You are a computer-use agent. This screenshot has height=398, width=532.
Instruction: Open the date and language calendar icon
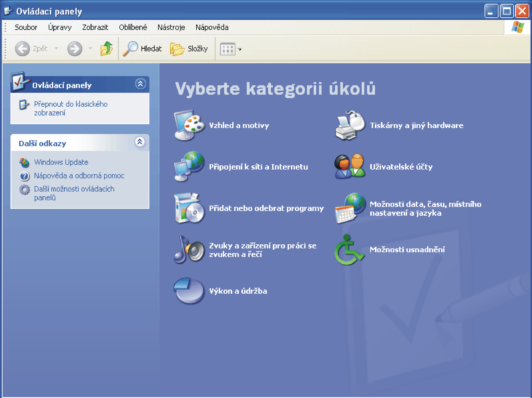[350, 208]
